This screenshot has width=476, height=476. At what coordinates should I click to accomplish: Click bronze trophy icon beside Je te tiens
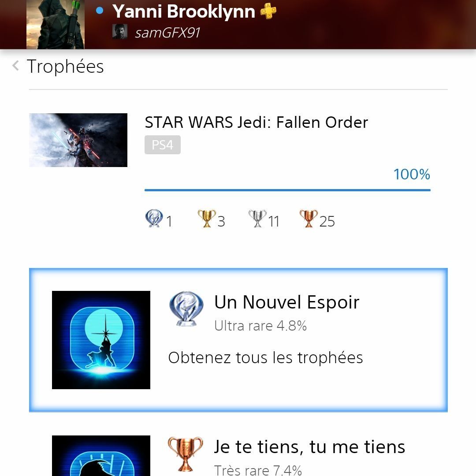185,454
